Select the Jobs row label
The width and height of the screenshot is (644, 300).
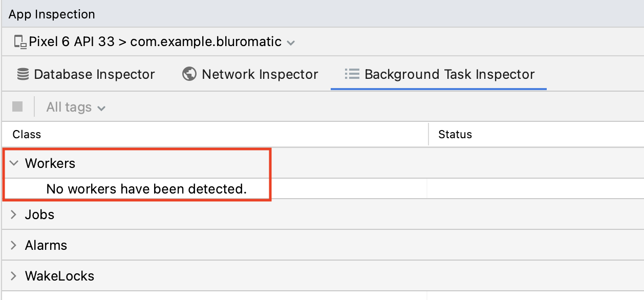click(39, 215)
